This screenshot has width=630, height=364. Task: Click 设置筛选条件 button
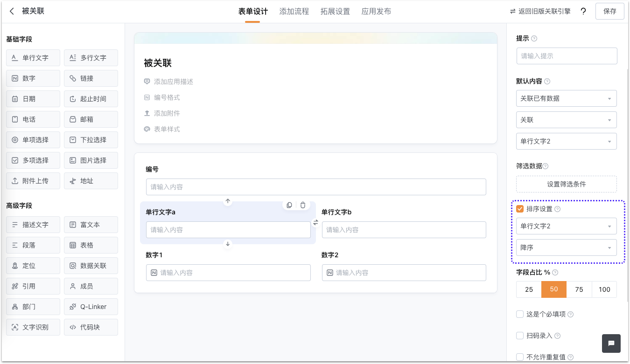[x=567, y=184]
